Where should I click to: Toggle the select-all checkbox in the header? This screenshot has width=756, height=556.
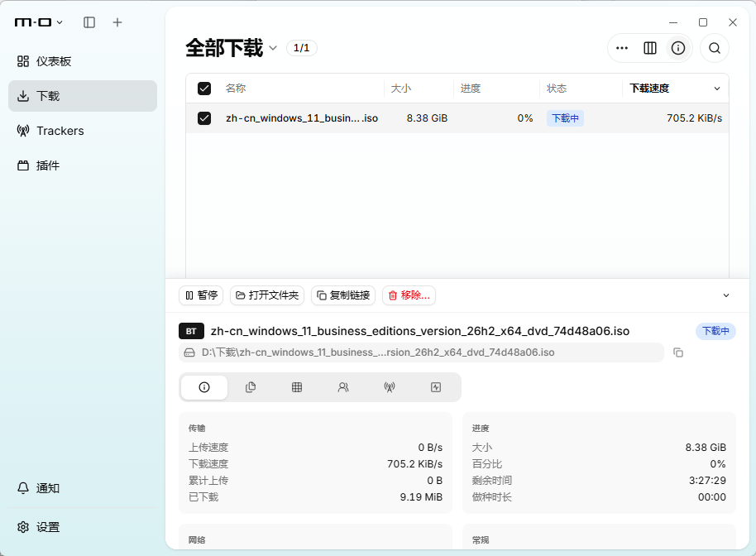[x=204, y=89]
